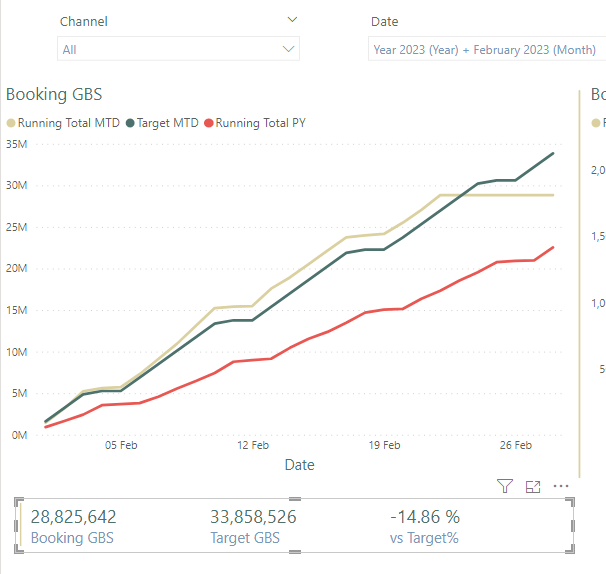606x574 pixels.
Task: Click the 33,858,526 Target GBS value
Action: pyautogui.click(x=253, y=517)
